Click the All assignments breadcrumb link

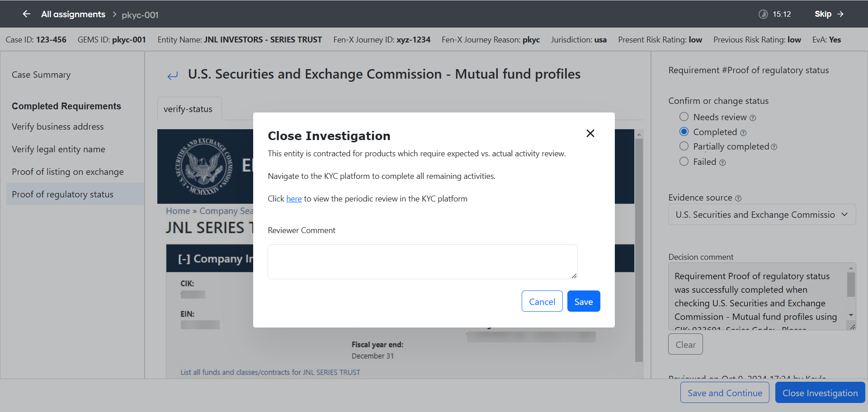[73, 14]
